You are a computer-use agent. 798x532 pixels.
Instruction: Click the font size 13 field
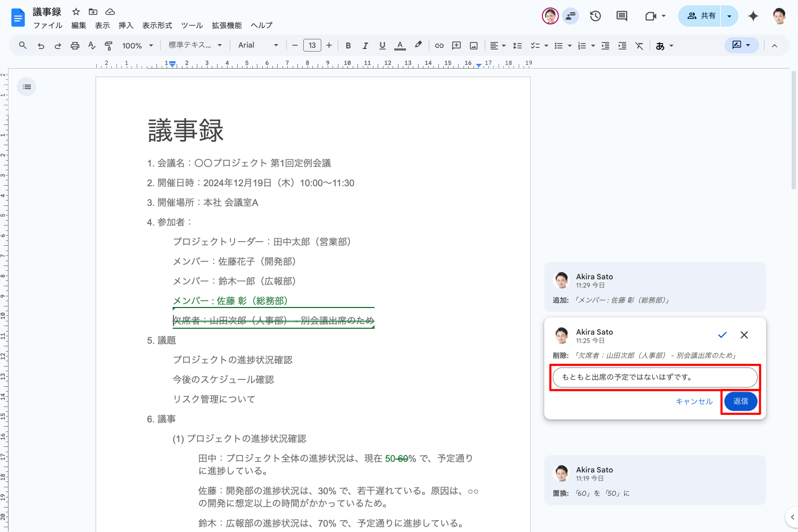pyautogui.click(x=312, y=46)
